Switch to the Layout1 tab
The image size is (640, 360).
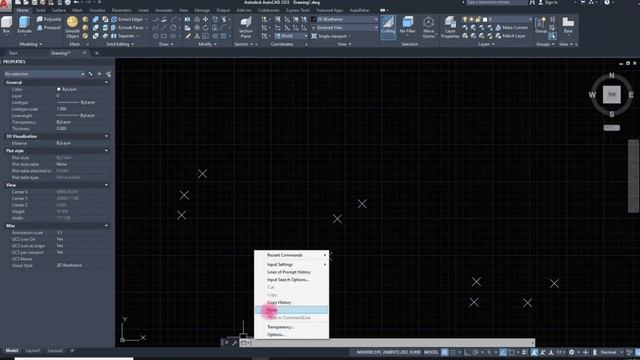coord(33,351)
